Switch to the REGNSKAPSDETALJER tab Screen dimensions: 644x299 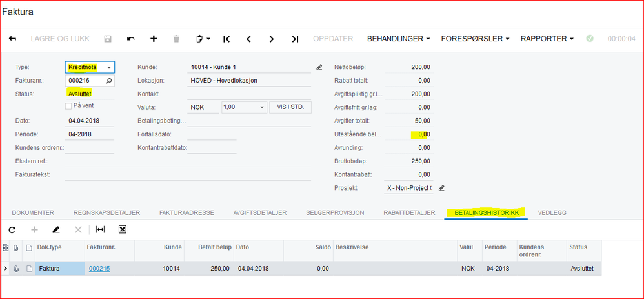click(x=106, y=212)
